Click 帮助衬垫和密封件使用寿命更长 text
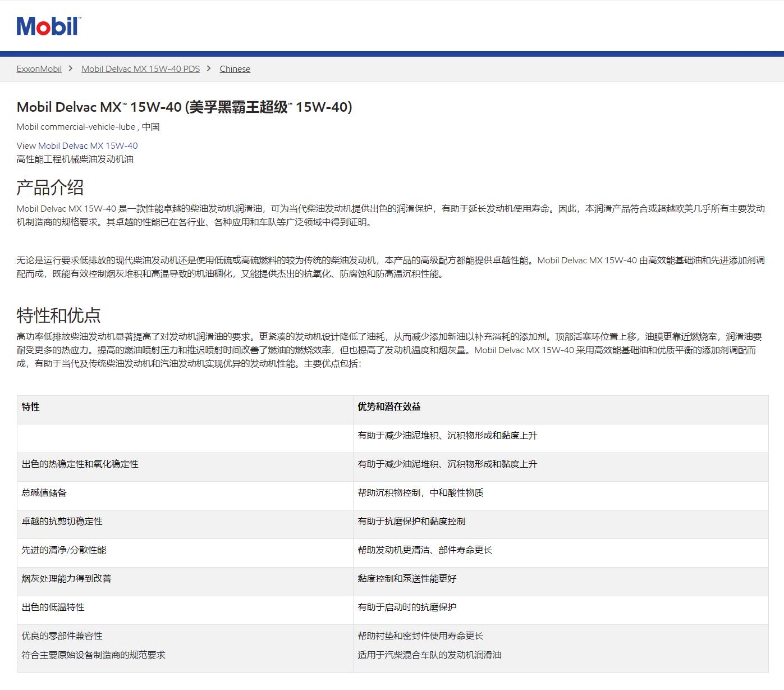This screenshot has width=784, height=690. 421,636
